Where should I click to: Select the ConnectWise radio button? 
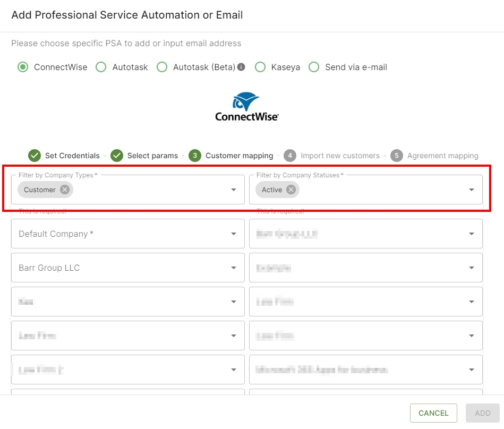click(x=23, y=67)
